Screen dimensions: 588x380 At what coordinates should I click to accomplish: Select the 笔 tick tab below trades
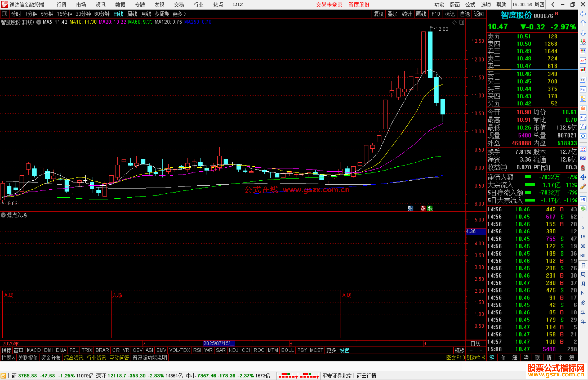pos(492,358)
